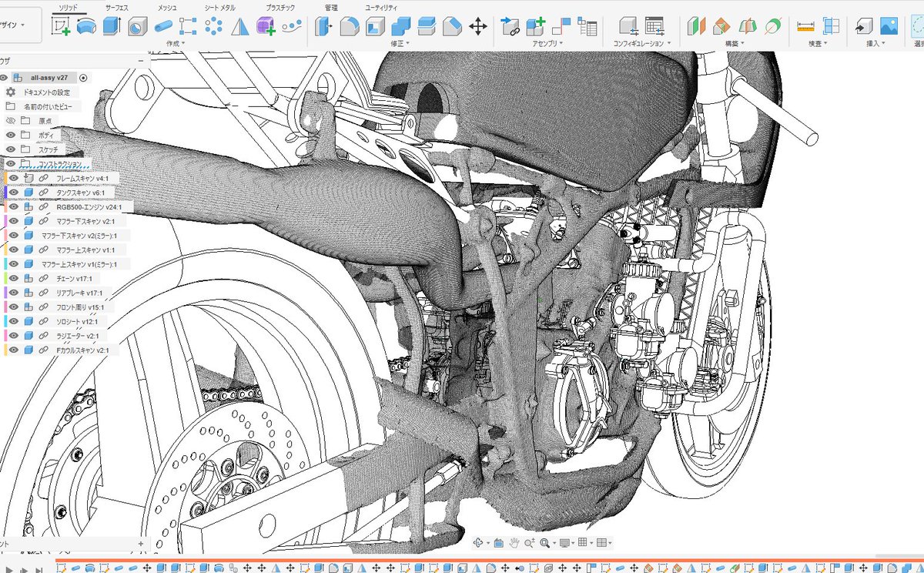
Task: Switch to the シートメタル tab
Action: [x=220, y=7]
